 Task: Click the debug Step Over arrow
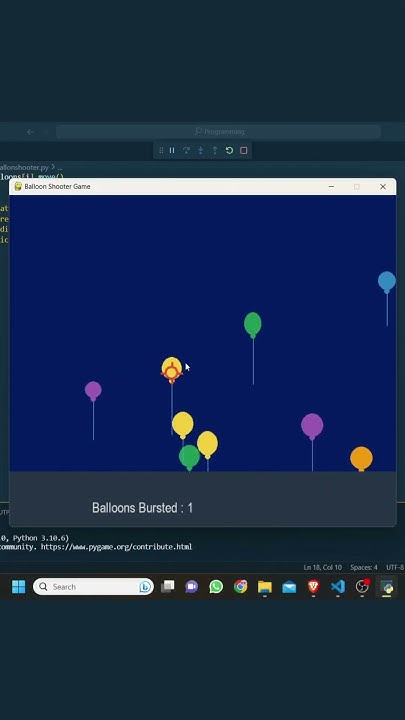point(186,150)
